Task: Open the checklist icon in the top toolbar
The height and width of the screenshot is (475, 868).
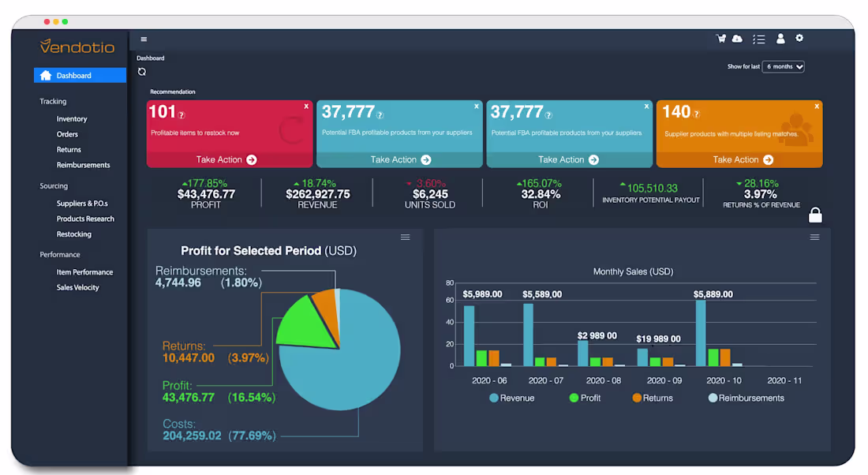Action: tap(759, 38)
